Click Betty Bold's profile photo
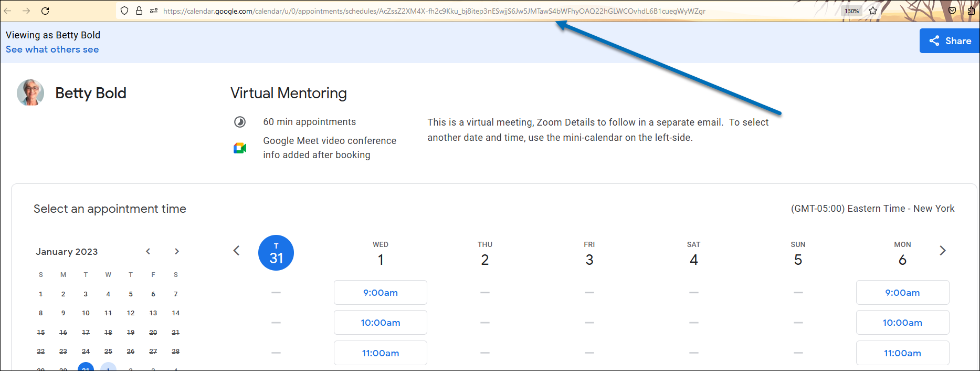This screenshot has height=371, width=980. point(30,93)
